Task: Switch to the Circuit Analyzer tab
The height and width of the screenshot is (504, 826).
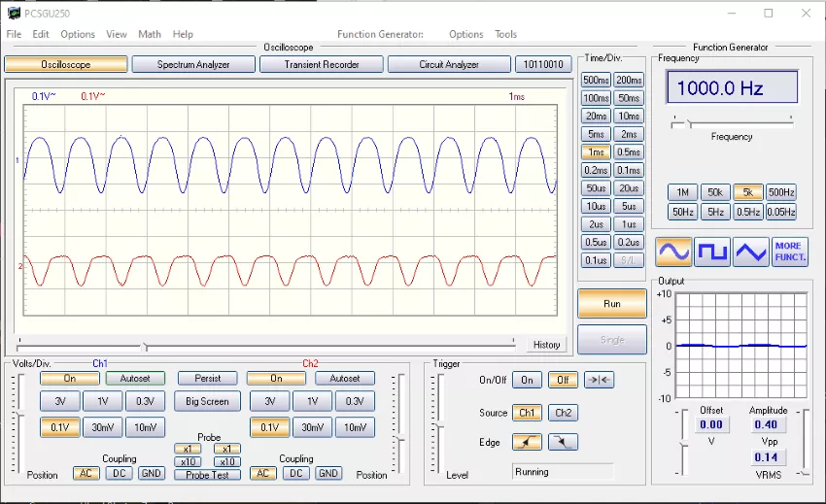Action: [449, 64]
